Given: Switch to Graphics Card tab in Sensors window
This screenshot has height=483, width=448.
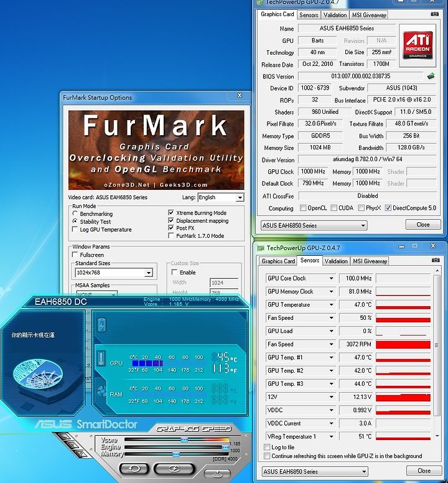Looking at the screenshot, I should tap(278, 261).
